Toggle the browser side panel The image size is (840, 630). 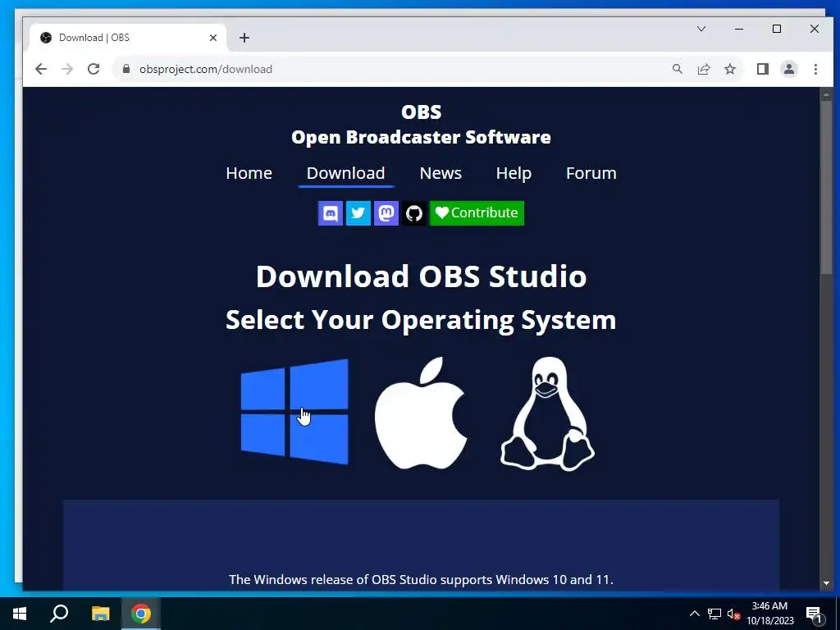point(763,69)
